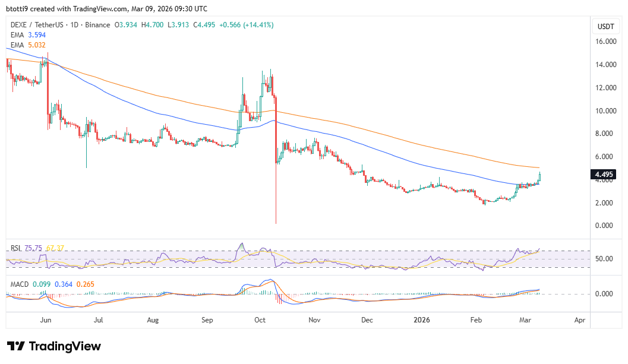Click the Jun label on the time axis

tap(46, 320)
